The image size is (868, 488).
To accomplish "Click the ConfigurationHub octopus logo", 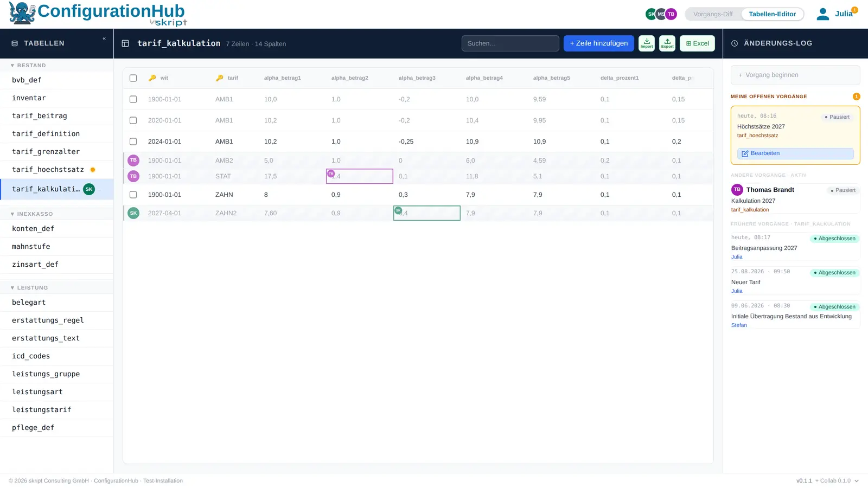I will (22, 14).
